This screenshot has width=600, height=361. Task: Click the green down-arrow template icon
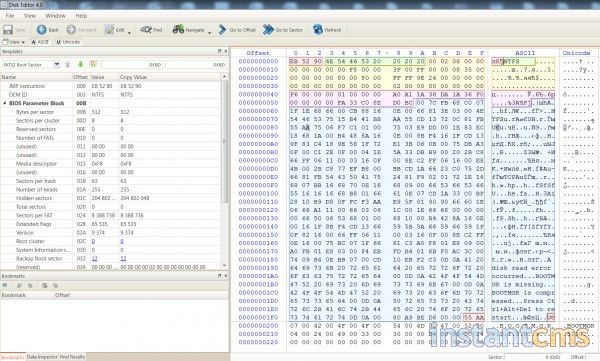point(80,65)
